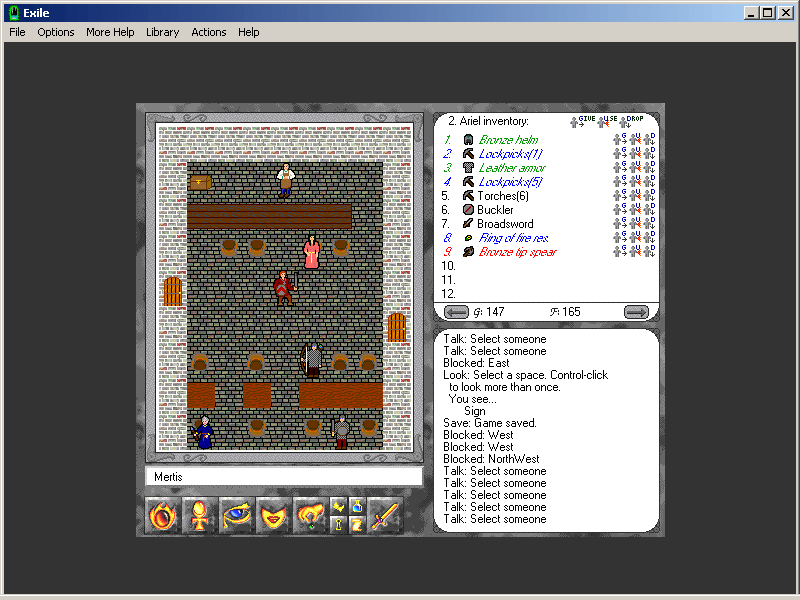Open the More Help menu
The width and height of the screenshot is (800, 600).
point(110,32)
